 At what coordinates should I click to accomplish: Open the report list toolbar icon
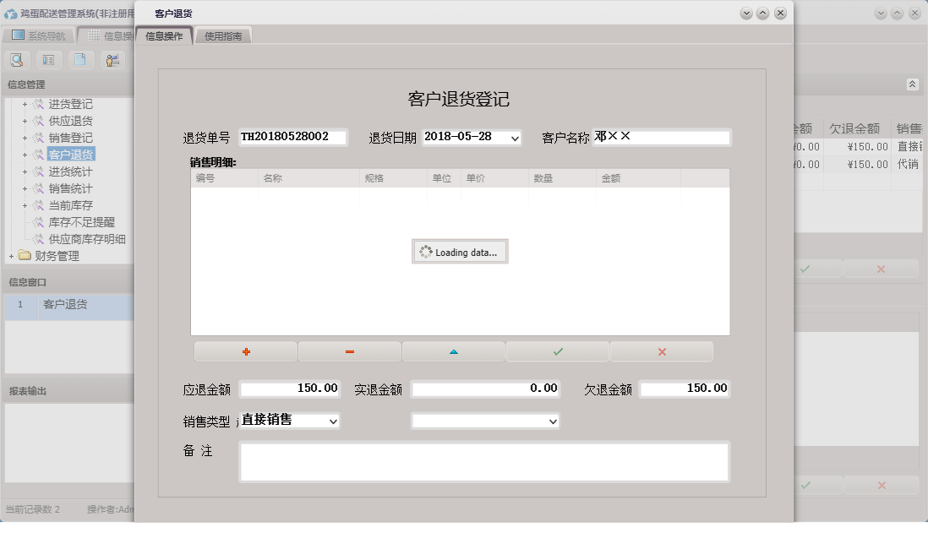pyautogui.click(x=51, y=59)
